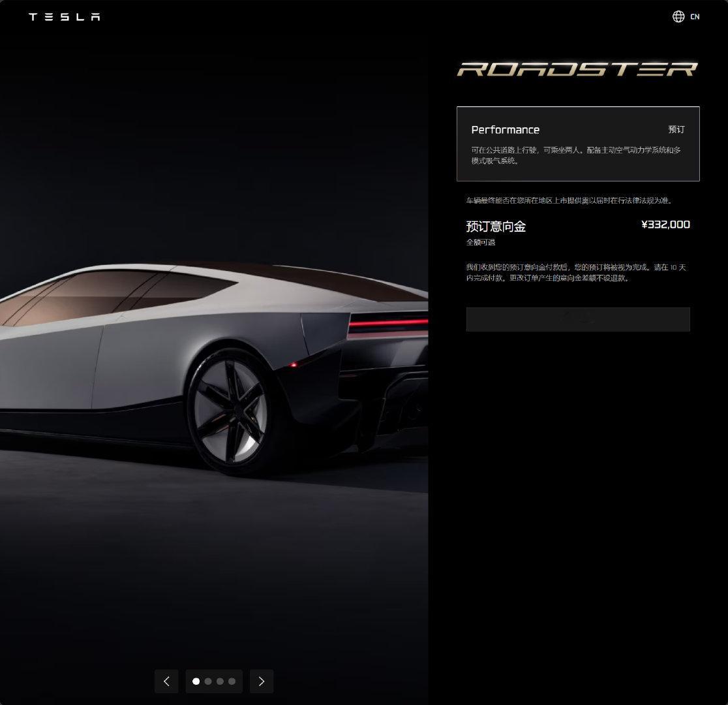
Task: Click the 预订 label on Performance card
Action: tap(676, 129)
